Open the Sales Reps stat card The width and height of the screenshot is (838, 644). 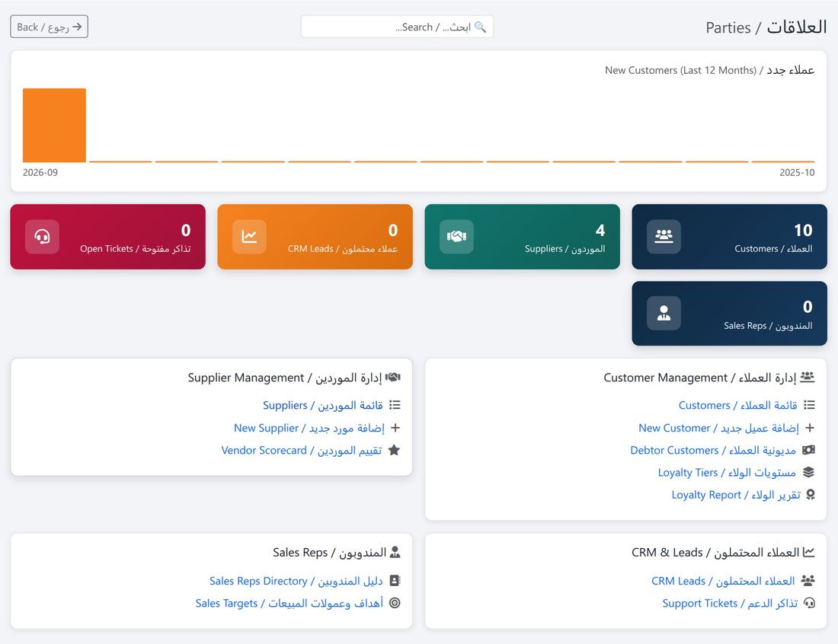[x=729, y=314]
